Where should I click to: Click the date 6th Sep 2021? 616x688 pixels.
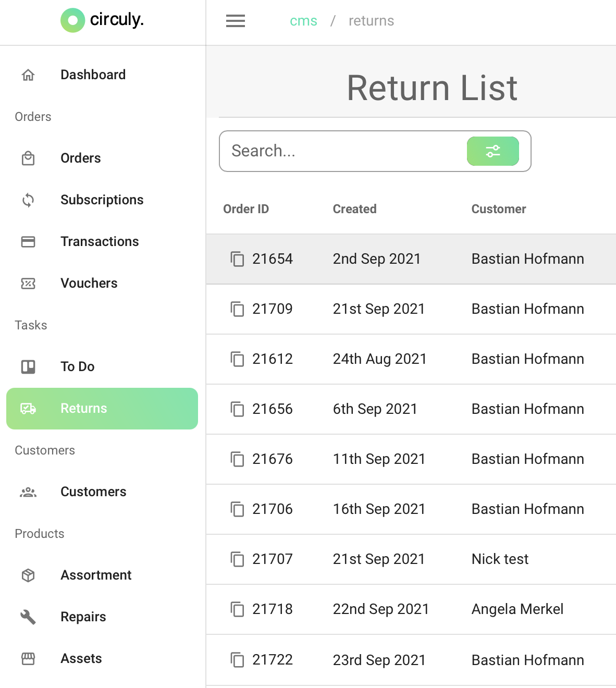click(375, 409)
